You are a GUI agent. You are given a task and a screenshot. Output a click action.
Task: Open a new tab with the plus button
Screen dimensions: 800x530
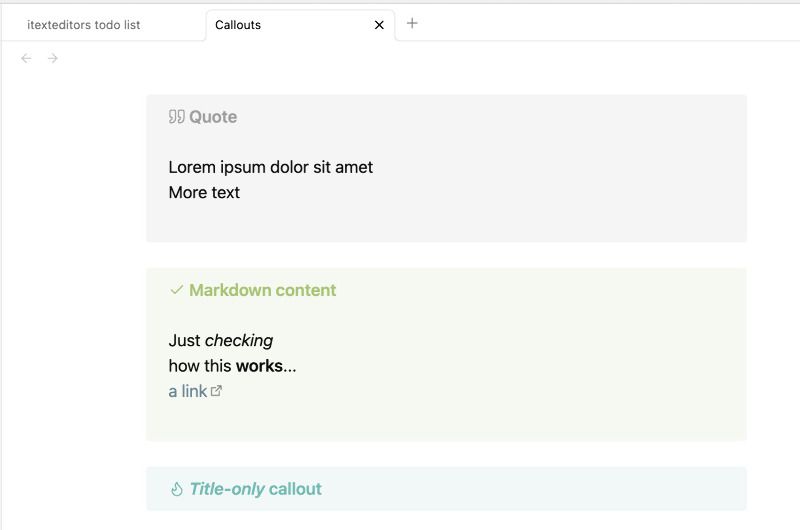(412, 23)
